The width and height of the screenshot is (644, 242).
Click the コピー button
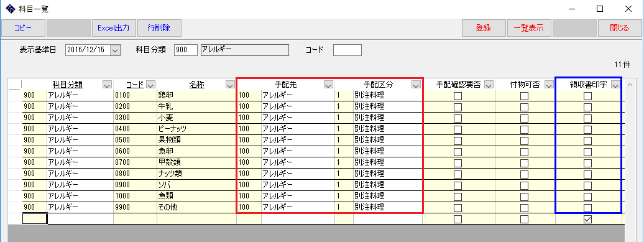pos(23,28)
